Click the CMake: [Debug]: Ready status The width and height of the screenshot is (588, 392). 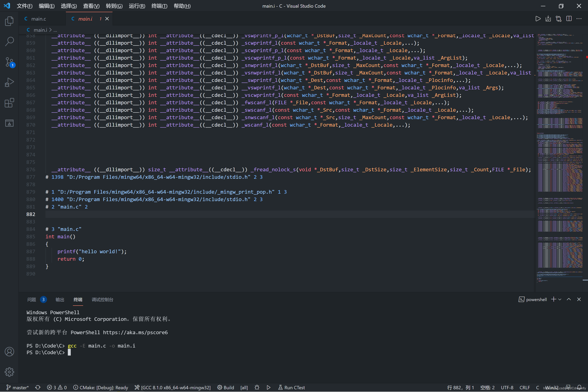point(101,387)
